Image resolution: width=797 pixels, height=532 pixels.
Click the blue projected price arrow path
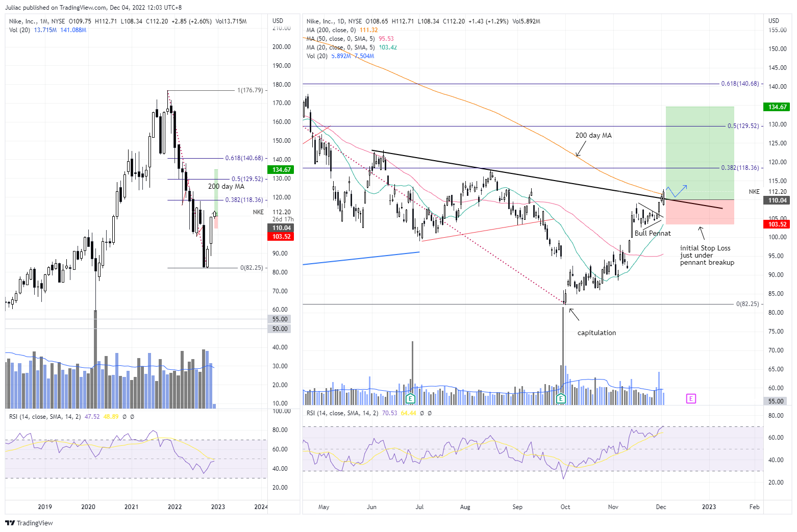coord(677,191)
